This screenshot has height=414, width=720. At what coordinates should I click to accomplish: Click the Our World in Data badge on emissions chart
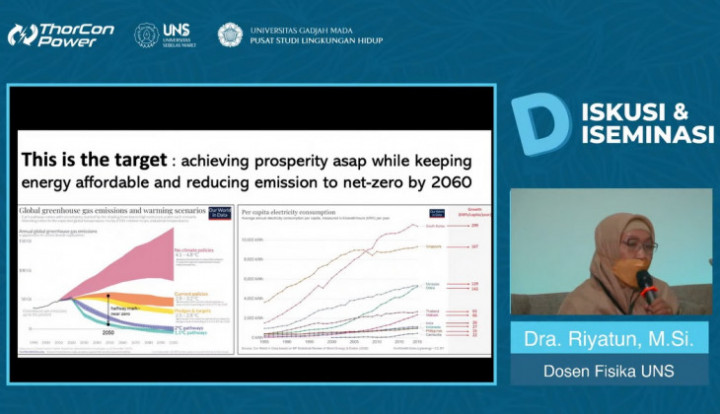click(x=220, y=213)
